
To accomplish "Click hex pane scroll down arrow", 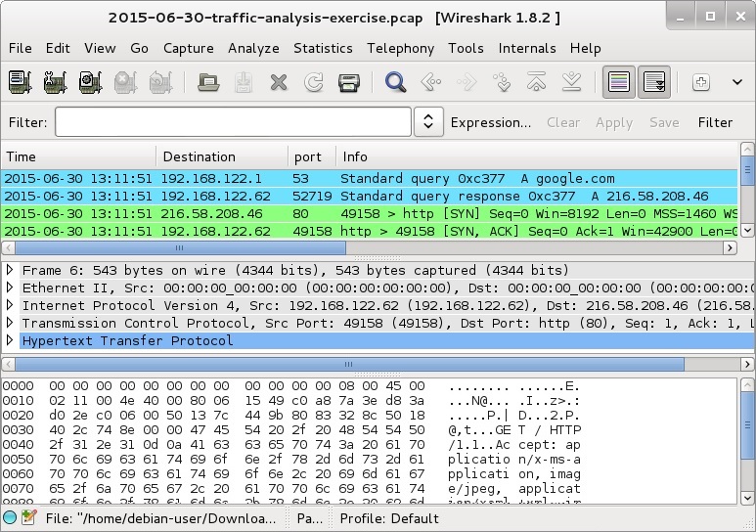I will click(747, 497).
